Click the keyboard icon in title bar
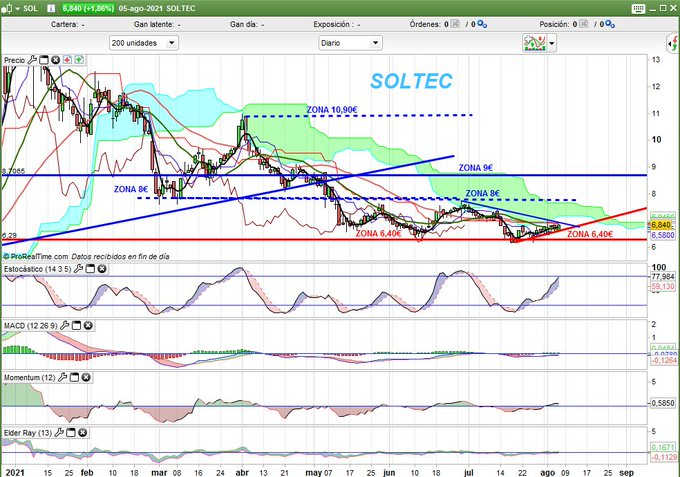680x477 pixels. click(x=638, y=9)
